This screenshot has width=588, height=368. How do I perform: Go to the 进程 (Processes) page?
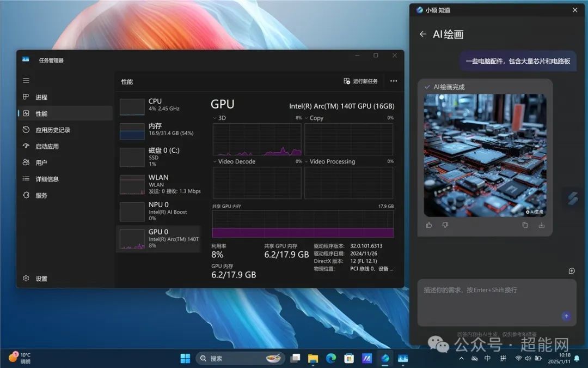65,97
